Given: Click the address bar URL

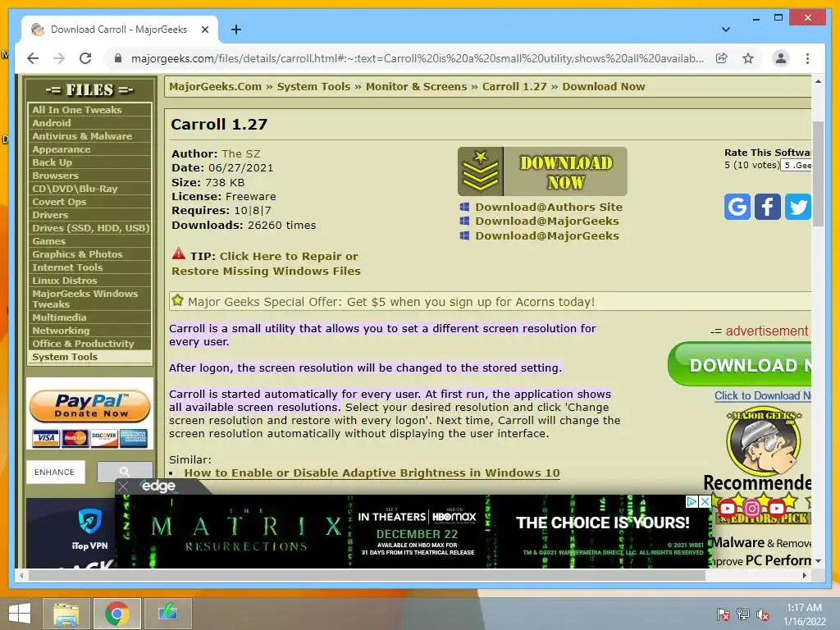Looking at the screenshot, I should 418,58.
